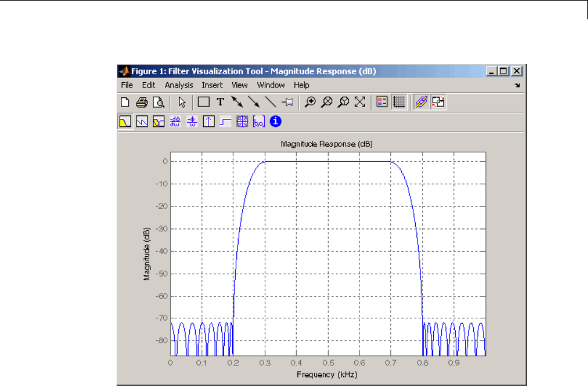
Task: Open the Analysis menu
Action: (179, 85)
